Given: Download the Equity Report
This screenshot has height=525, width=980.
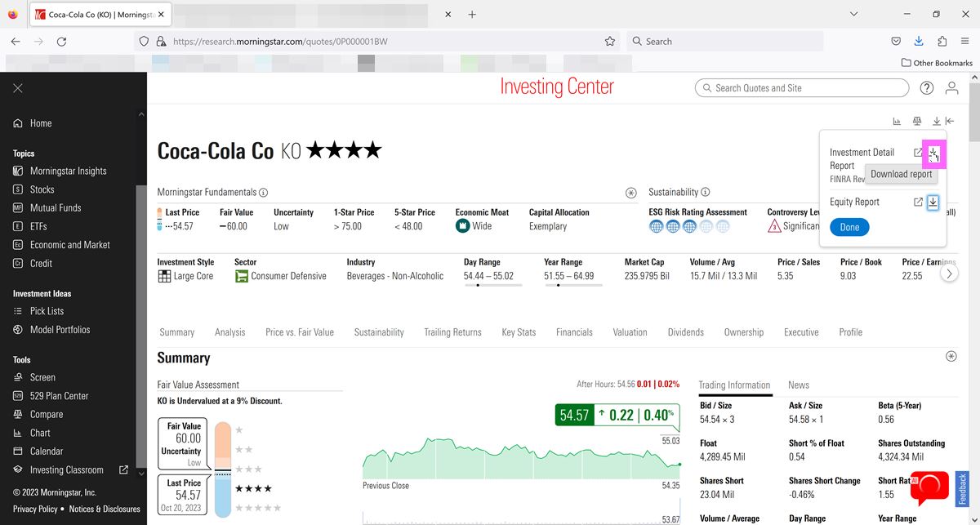Looking at the screenshot, I should (933, 202).
